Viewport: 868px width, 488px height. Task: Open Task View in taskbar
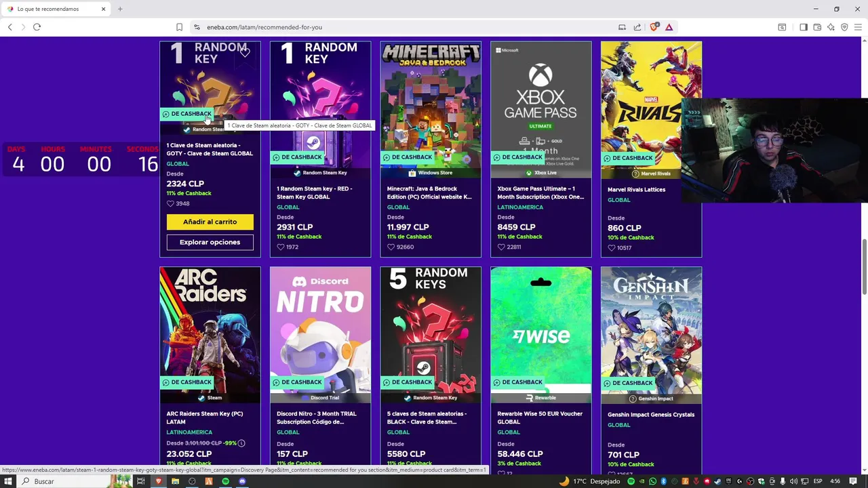(141, 481)
